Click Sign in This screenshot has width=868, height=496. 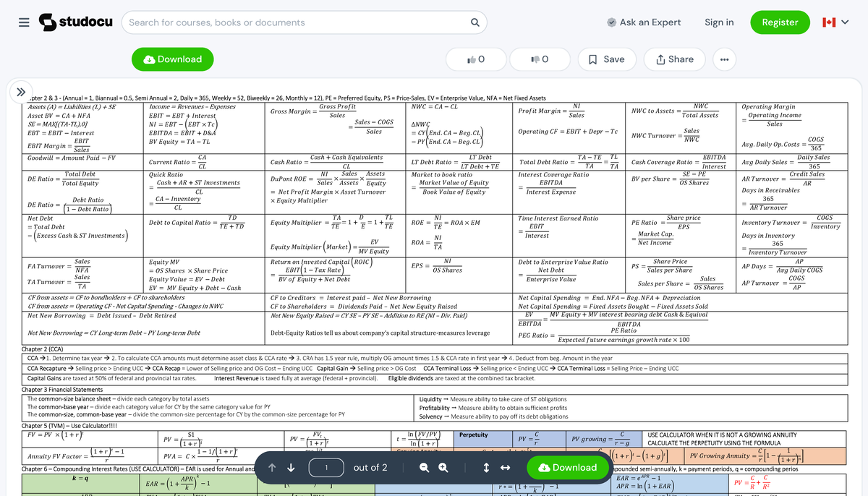point(719,22)
